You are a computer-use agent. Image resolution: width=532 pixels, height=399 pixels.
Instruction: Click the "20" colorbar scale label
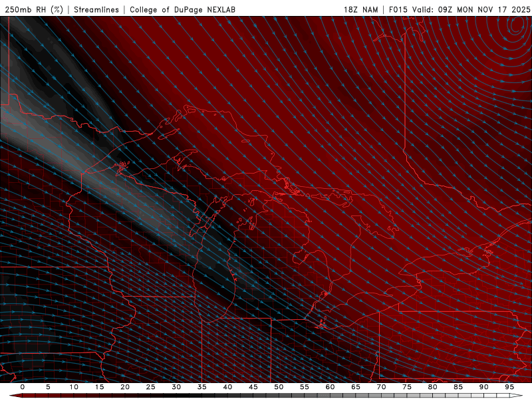click(125, 387)
